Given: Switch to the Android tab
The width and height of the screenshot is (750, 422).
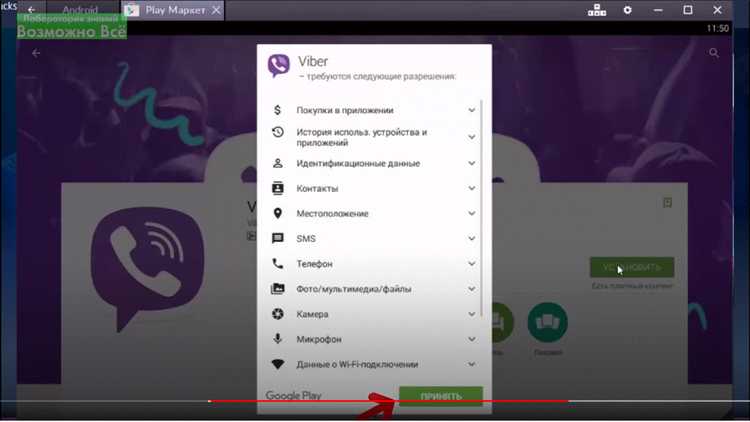Looking at the screenshot, I should pos(80,10).
